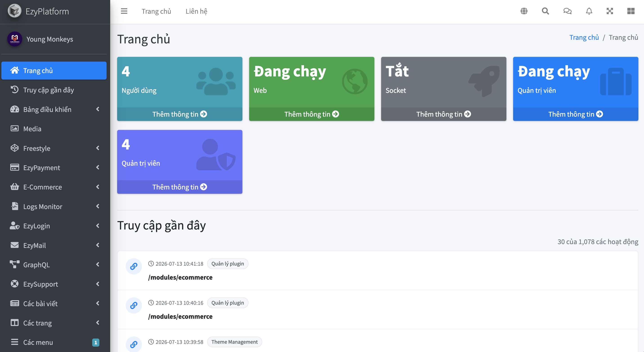Open the search magnifier icon
Viewport: 644px width, 352px height.
(545, 11)
